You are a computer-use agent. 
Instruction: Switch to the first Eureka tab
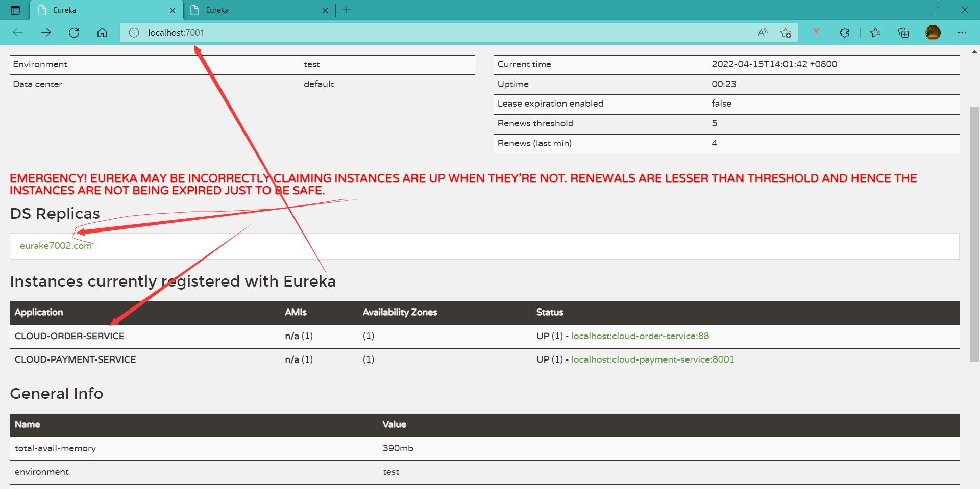[106, 10]
